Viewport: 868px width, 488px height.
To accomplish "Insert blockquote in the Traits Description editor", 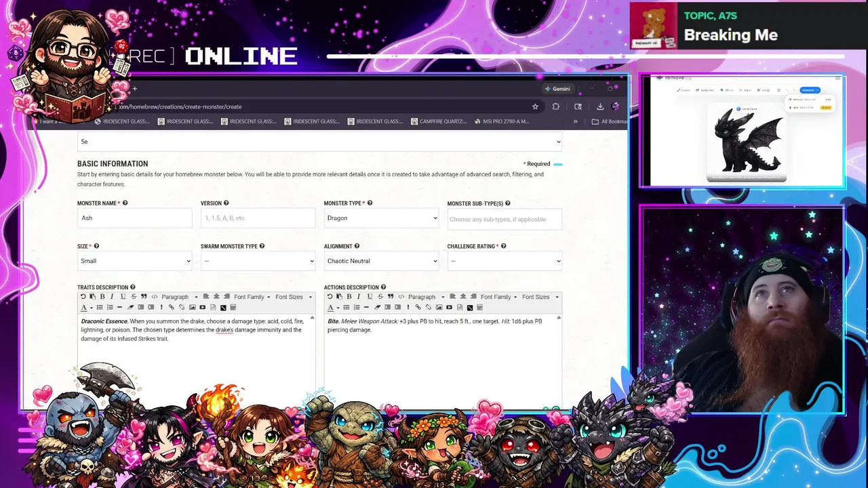I will click(144, 297).
